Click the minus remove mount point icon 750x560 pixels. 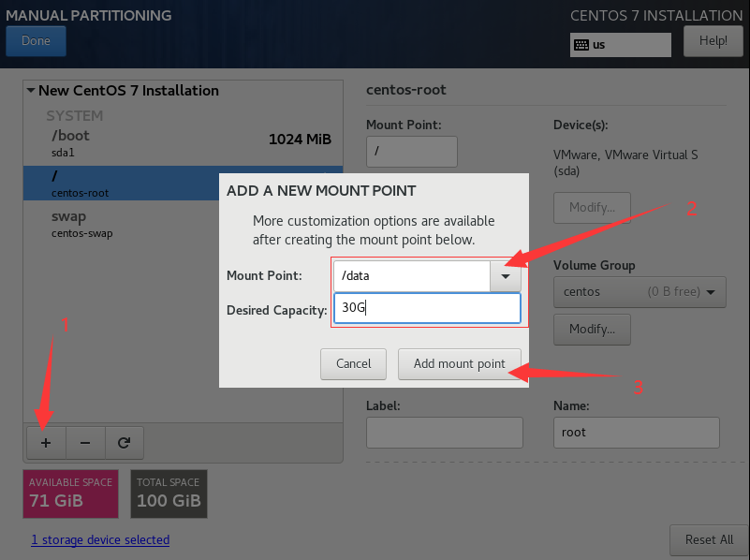pyautogui.click(x=85, y=443)
